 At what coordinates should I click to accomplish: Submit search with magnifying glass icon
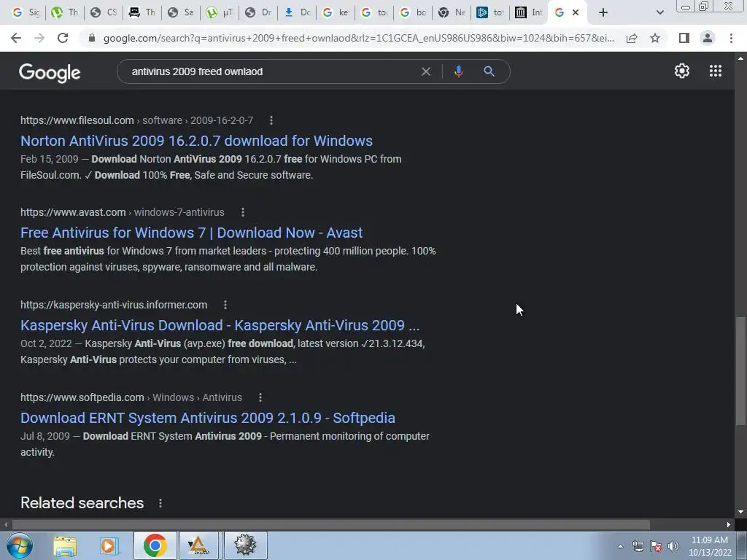pyautogui.click(x=489, y=71)
